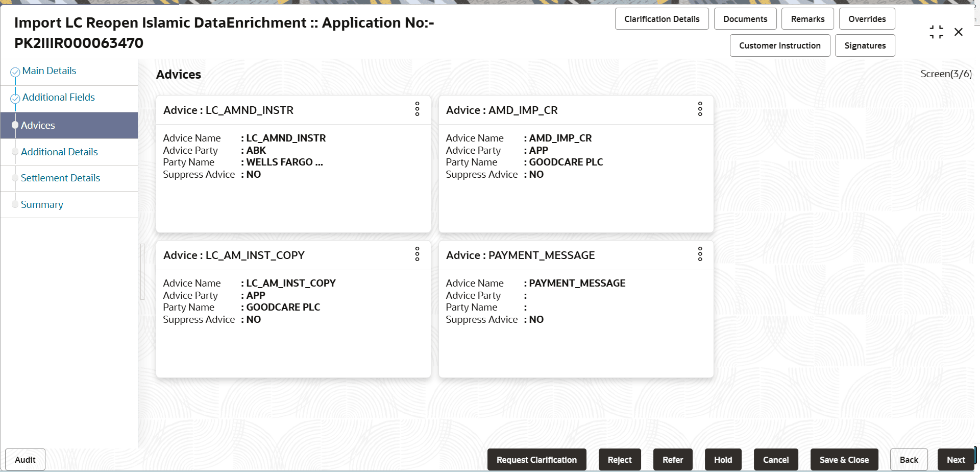The height and width of the screenshot is (472, 980).
Task: Click the application number PK2IIIR000063470
Action: tap(79, 43)
